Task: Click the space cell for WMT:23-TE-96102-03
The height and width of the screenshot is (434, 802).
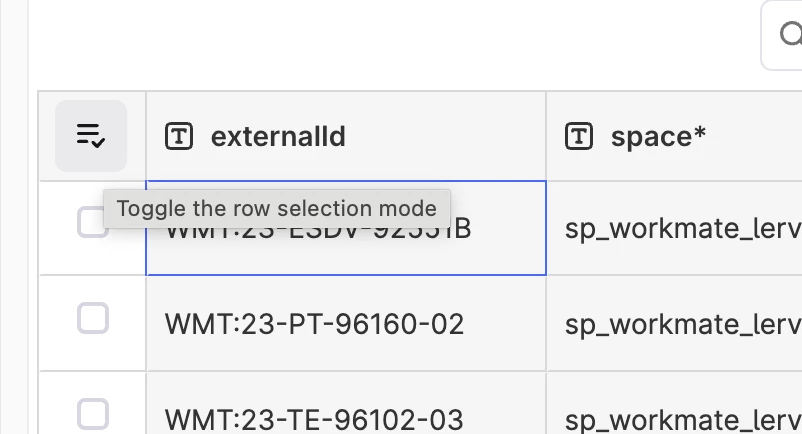Action: tap(680, 417)
